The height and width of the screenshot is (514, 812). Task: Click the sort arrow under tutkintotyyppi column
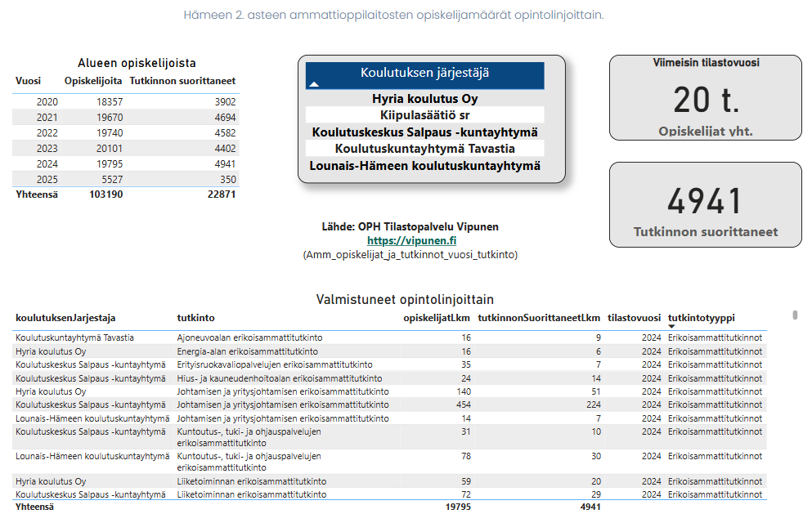click(x=672, y=326)
